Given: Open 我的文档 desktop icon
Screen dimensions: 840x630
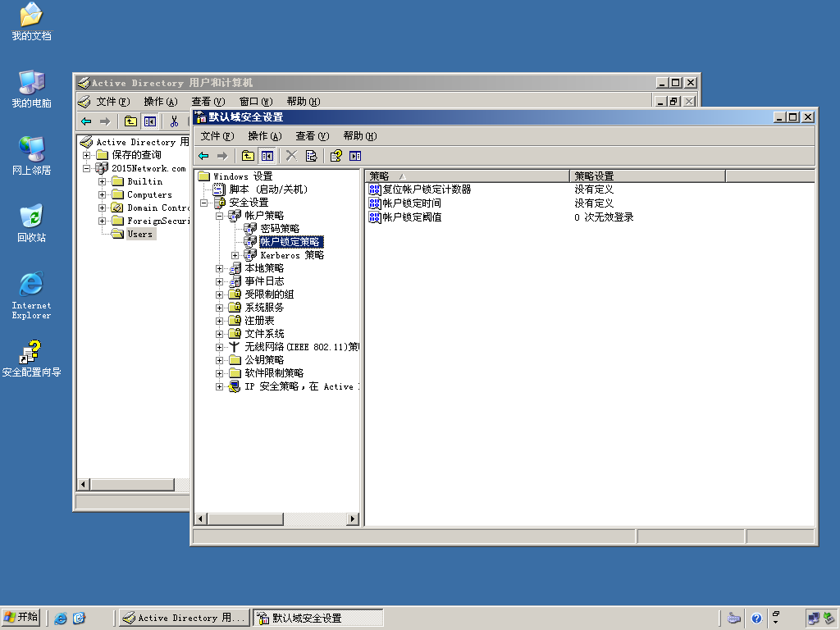Looking at the screenshot, I should (x=32, y=21).
